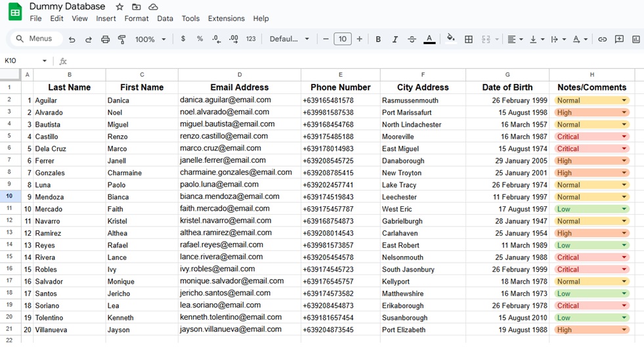Print the spreadsheet
The image size is (644, 348).
105,39
